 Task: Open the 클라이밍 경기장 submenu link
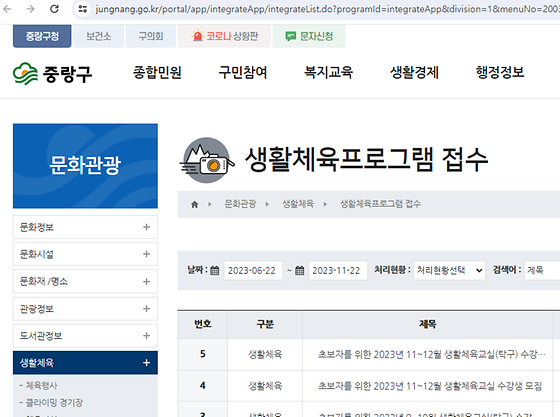(x=51, y=403)
